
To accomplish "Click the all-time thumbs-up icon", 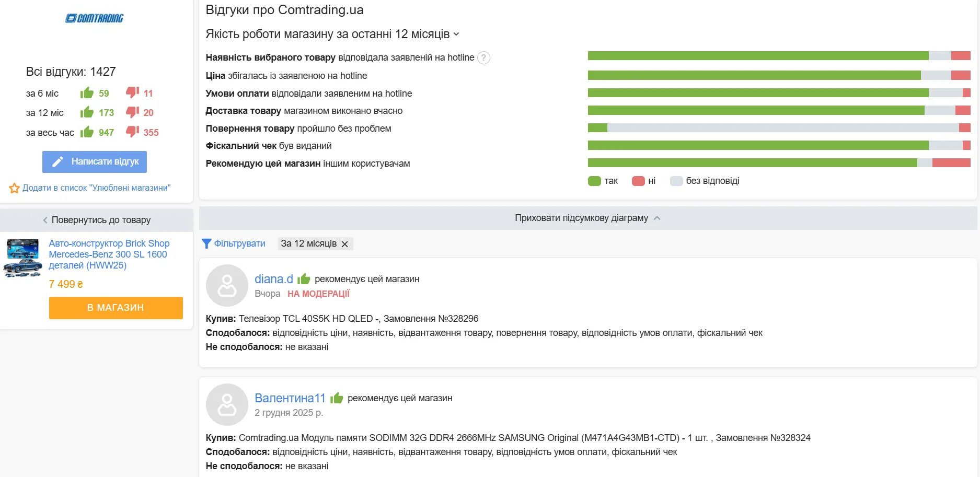I will pyautogui.click(x=87, y=132).
